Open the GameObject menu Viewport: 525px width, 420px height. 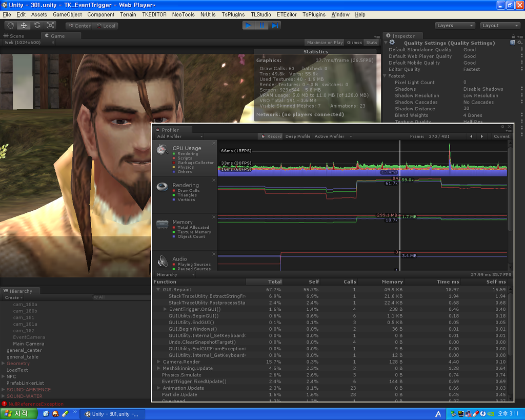point(67,14)
